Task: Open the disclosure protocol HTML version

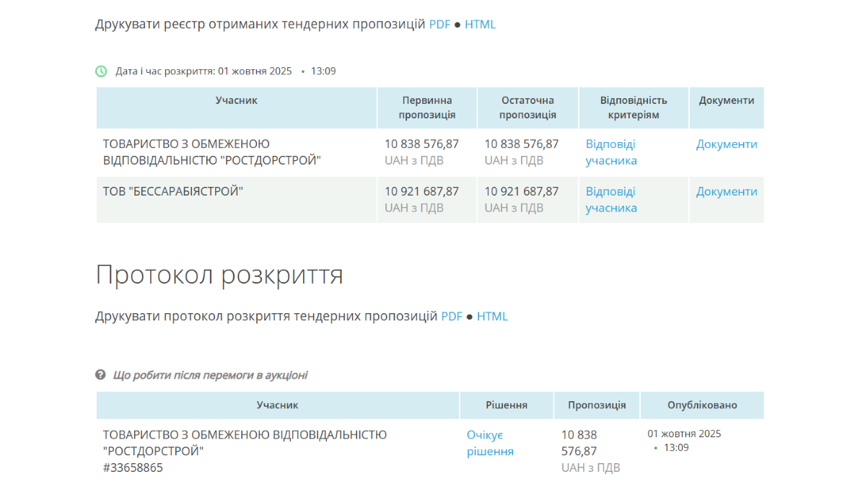Action: (x=492, y=316)
